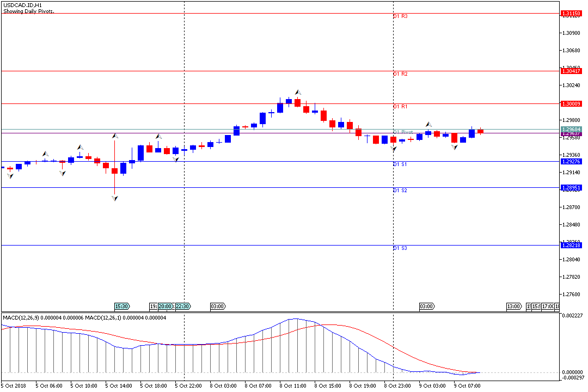The image size is (588, 392).
Task: Click the USDCAD.ID,H1 chart title
Action: (22, 5)
